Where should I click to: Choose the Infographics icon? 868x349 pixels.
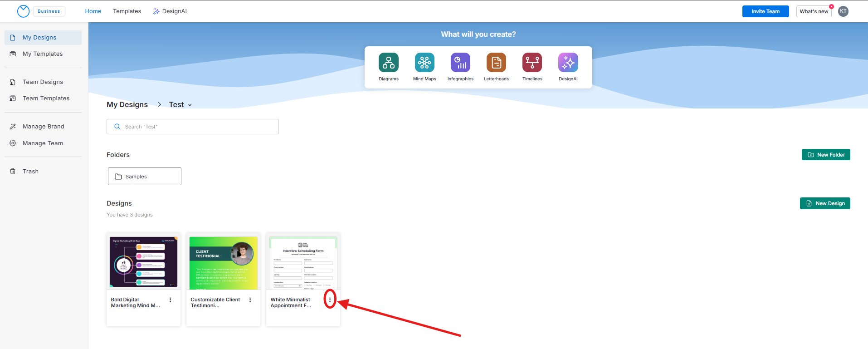460,63
